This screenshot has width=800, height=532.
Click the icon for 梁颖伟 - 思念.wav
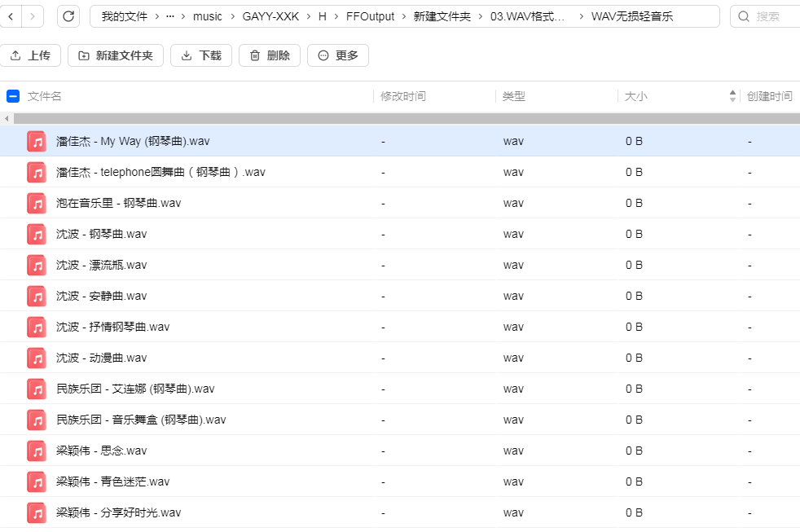coord(37,451)
